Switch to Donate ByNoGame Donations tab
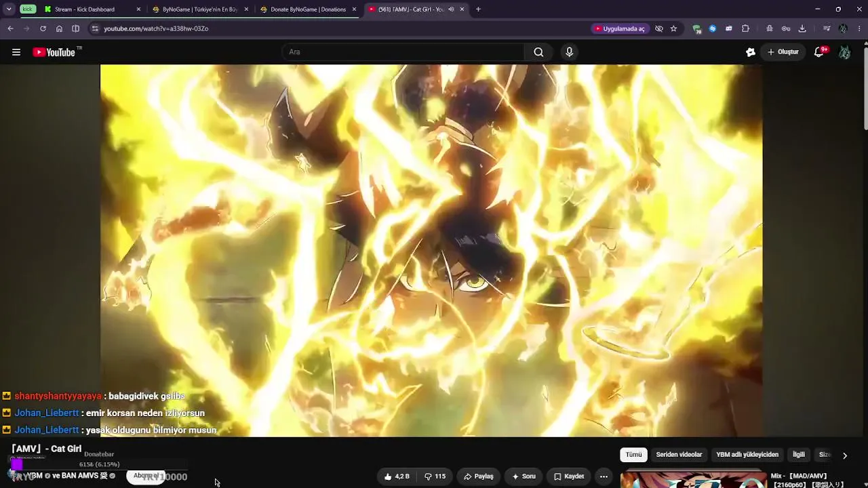This screenshot has height=488, width=868. [308, 9]
